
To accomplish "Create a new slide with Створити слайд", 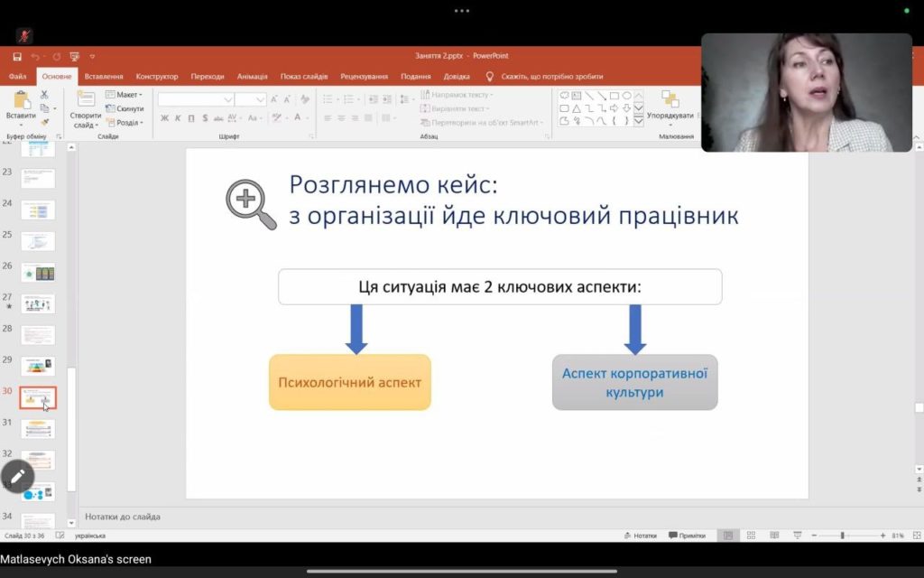I will pyautogui.click(x=86, y=102).
